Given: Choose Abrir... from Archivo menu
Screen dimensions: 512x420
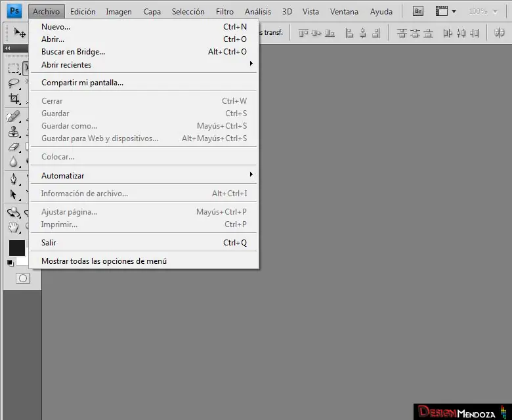Looking at the screenshot, I should (144, 39).
